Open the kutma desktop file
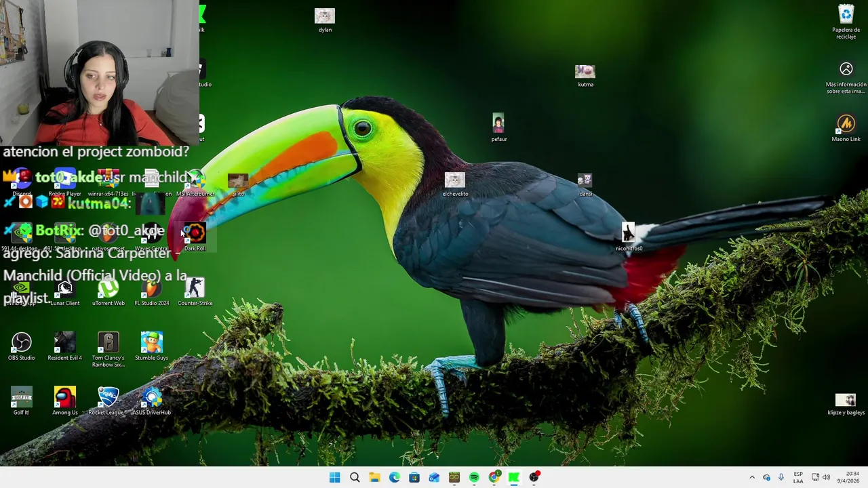 (585, 75)
